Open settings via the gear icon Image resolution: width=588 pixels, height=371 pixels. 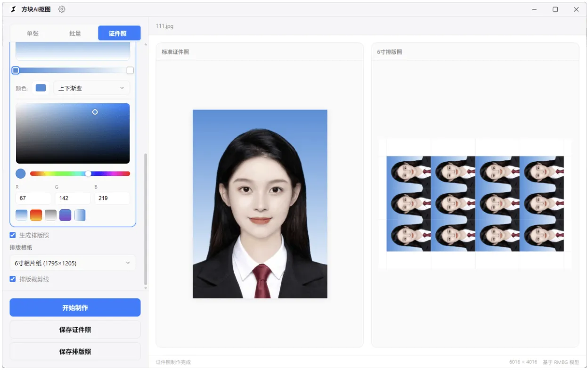pos(62,9)
